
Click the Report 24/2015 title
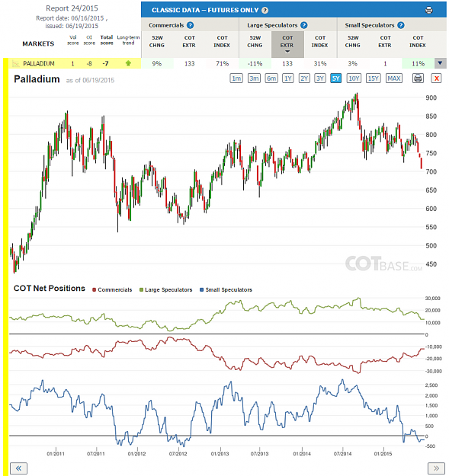[72, 8]
